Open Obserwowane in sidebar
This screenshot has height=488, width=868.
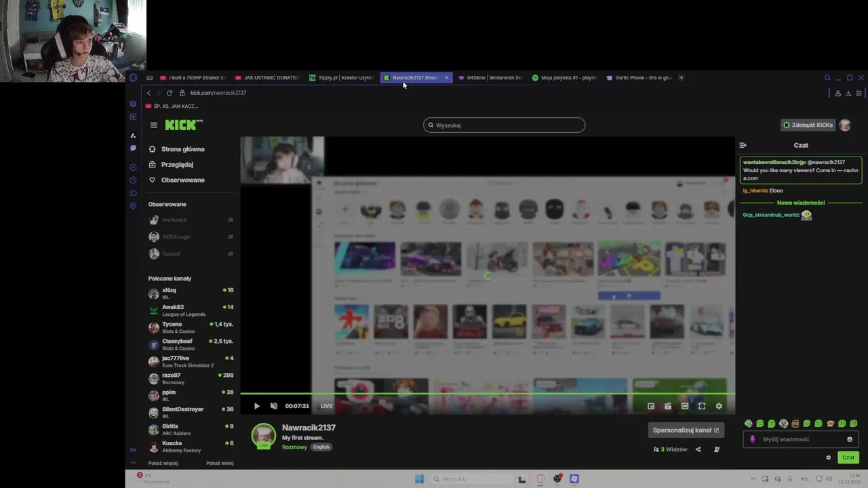[176, 180]
